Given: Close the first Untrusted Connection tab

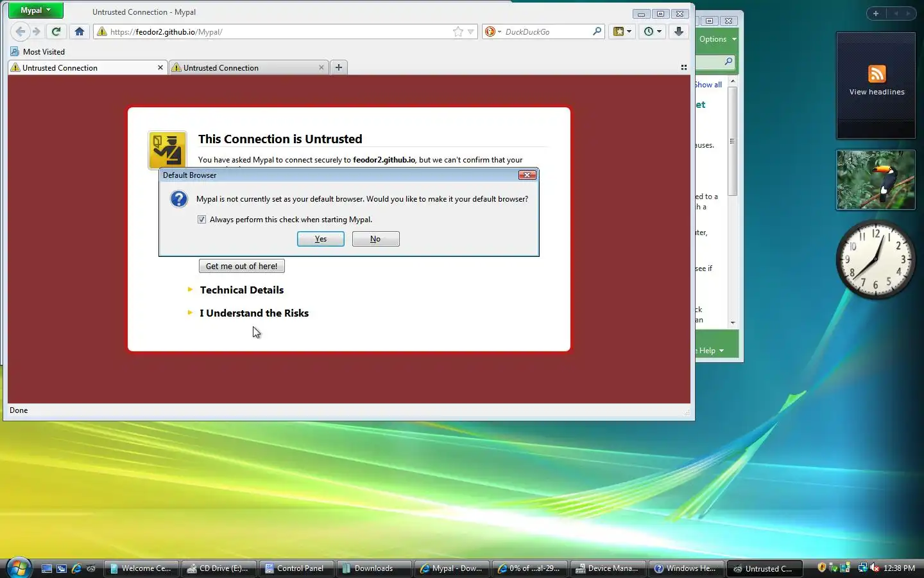Looking at the screenshot, I should coord(160,67).
